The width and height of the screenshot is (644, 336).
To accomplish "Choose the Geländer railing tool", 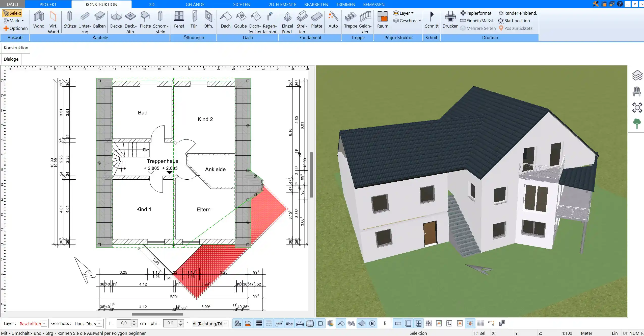I will click(365, 22).
